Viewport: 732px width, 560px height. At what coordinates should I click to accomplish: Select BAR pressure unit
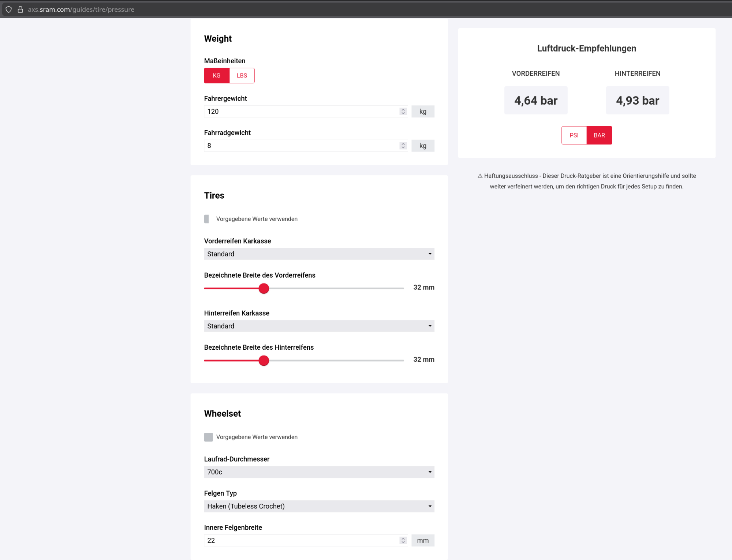tap(599, 135)
